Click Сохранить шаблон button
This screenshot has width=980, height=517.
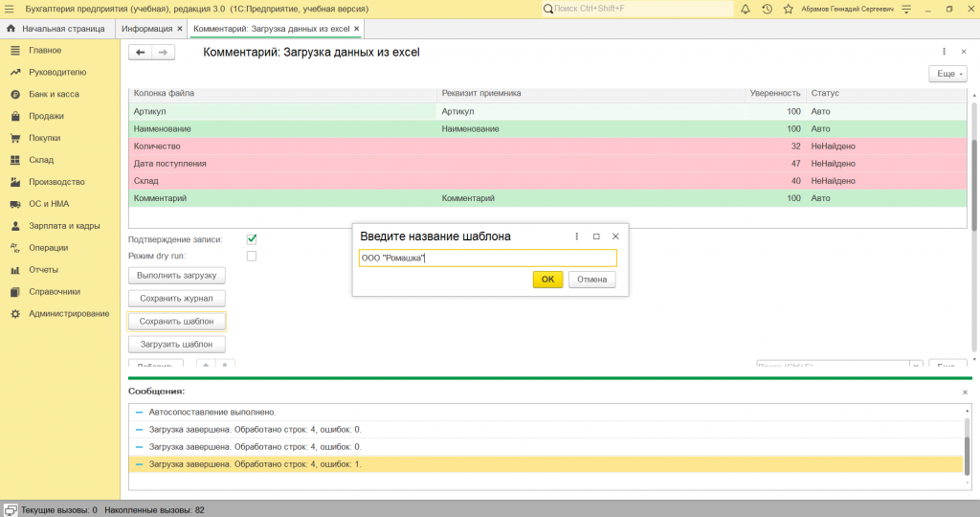pyautogui.click(x=177, y=322)
